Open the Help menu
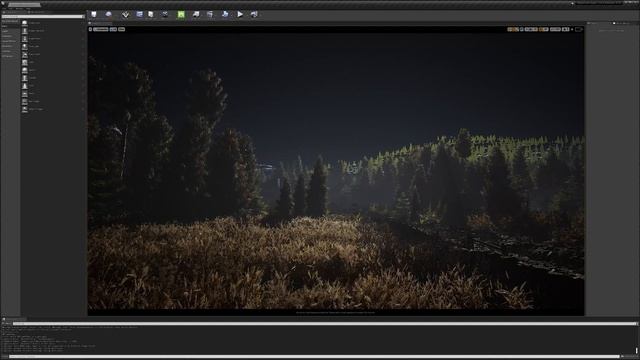 point(28,8)
